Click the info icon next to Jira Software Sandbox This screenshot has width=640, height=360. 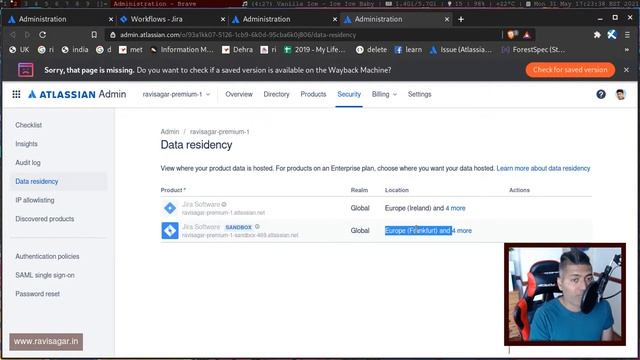pos(257,227)
